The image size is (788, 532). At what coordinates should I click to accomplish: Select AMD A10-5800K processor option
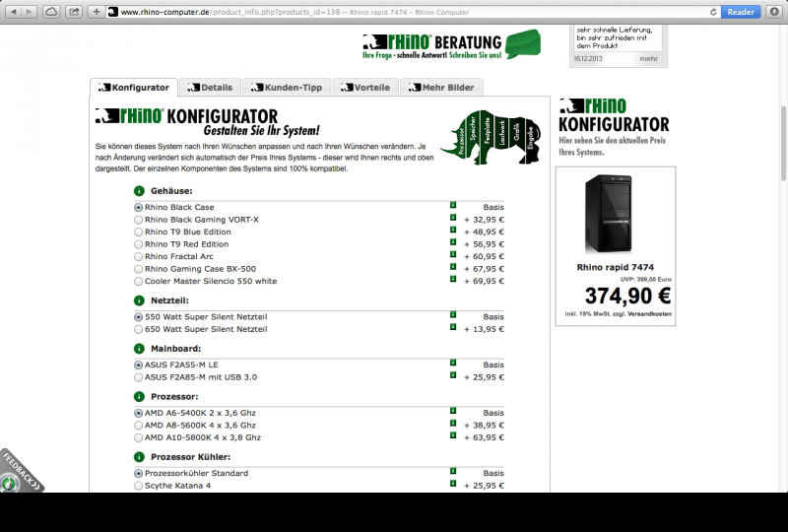[x=138, y=437]
